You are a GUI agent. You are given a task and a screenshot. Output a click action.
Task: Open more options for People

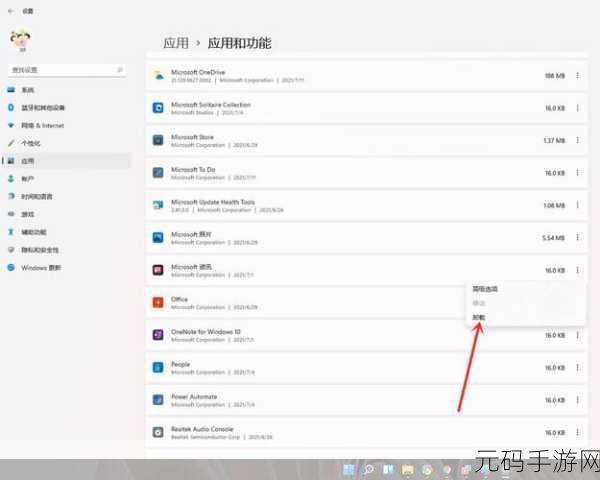tap(577, 368)
